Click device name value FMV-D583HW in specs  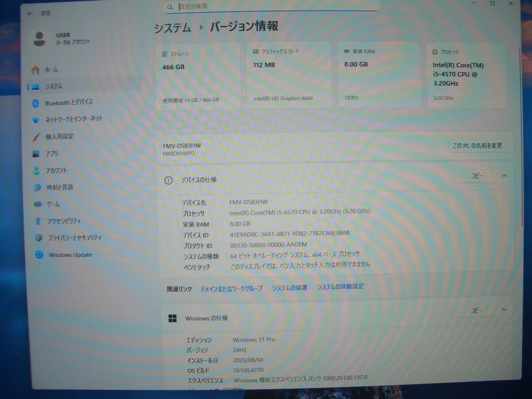tap(249, 202)
